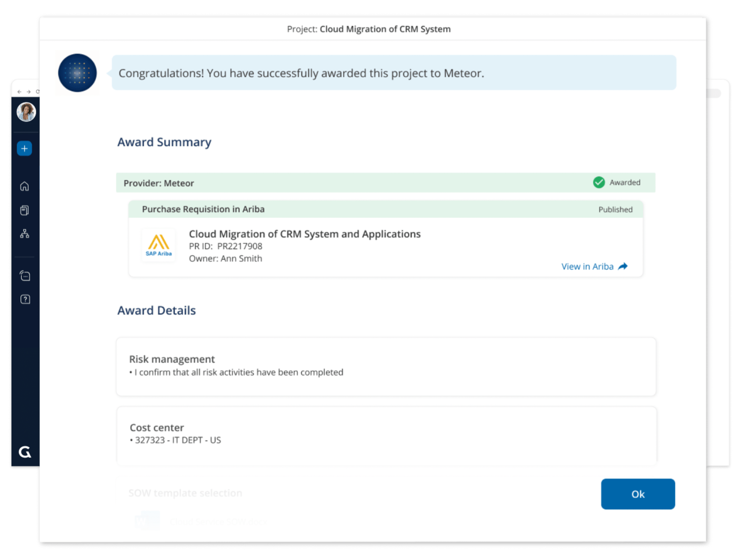The height and width of the screenshot is (560, 747).
Task: Click the risk activities confirmation line
Action: 236,372
